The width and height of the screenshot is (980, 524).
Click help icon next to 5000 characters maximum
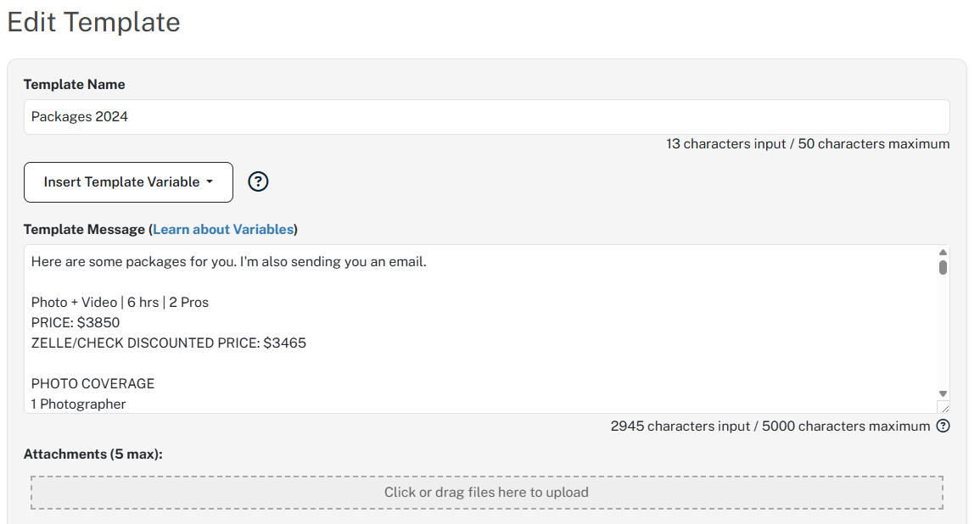[x=944, y=426]
